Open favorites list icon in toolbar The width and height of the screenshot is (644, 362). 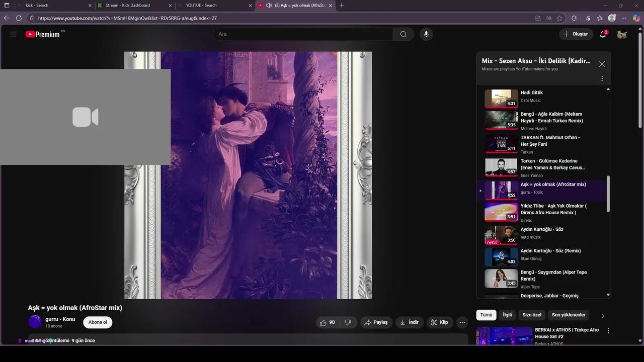pos(600,18)
